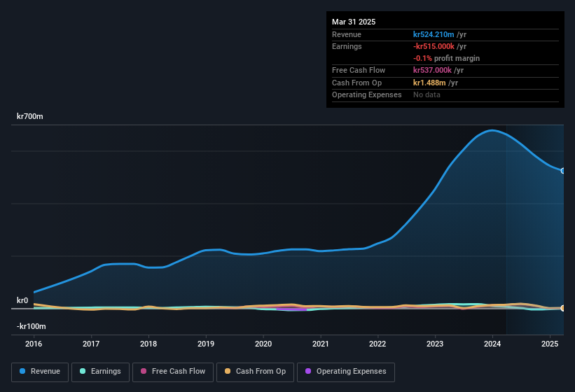Click the kr0 y-axis label

(22, 300)
